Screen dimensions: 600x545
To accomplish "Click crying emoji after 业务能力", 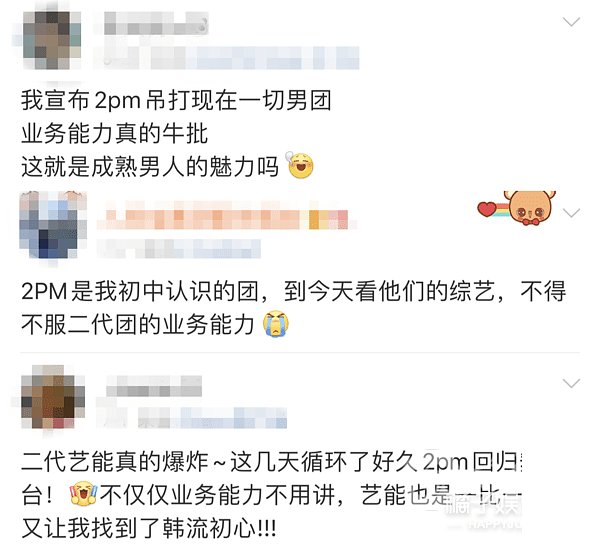I will pos(276,324).
